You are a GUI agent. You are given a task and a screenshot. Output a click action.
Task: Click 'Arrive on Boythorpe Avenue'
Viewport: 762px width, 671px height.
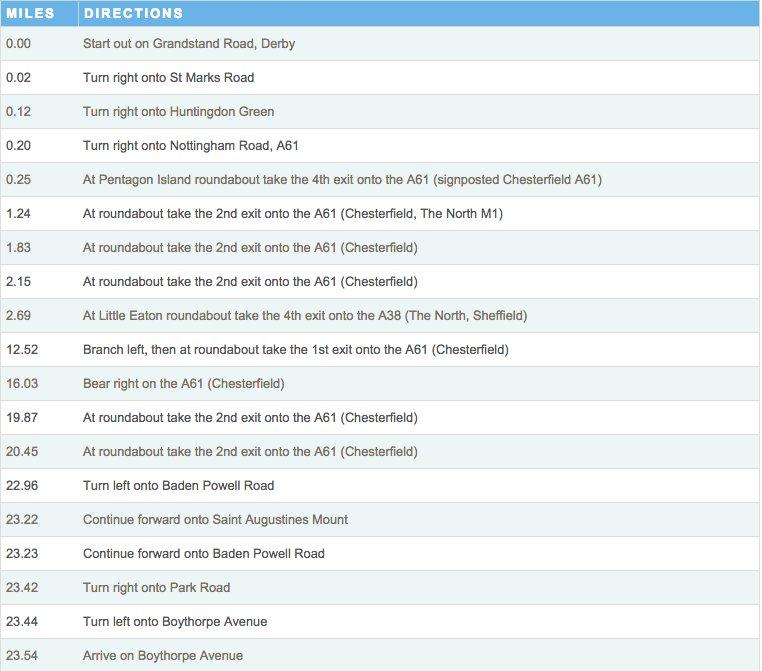click(x=163, y=656)
